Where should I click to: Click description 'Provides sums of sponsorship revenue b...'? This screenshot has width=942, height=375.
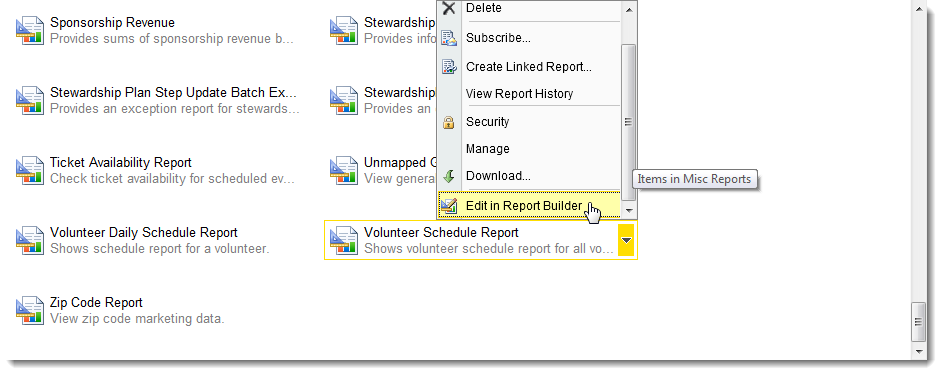tap(172, 38)
